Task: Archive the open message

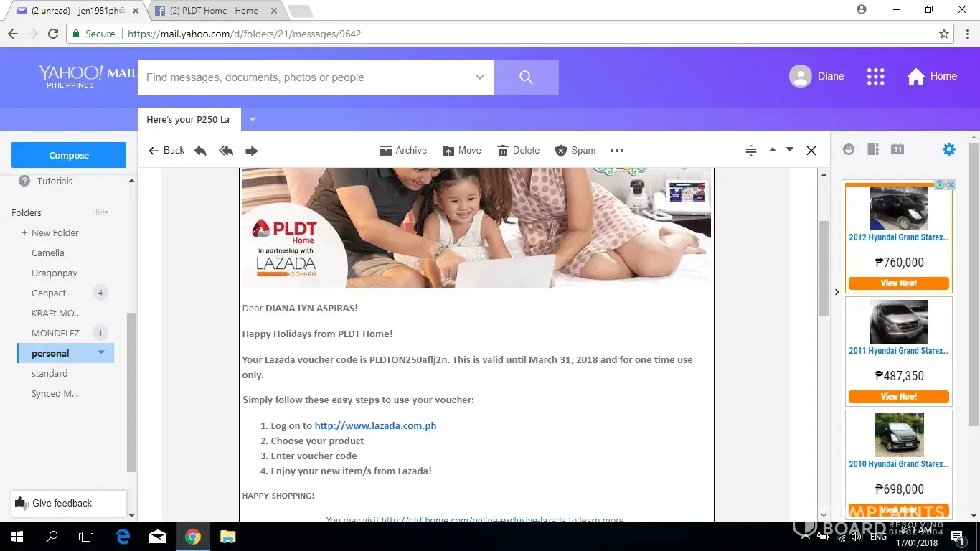Action: 403,151
